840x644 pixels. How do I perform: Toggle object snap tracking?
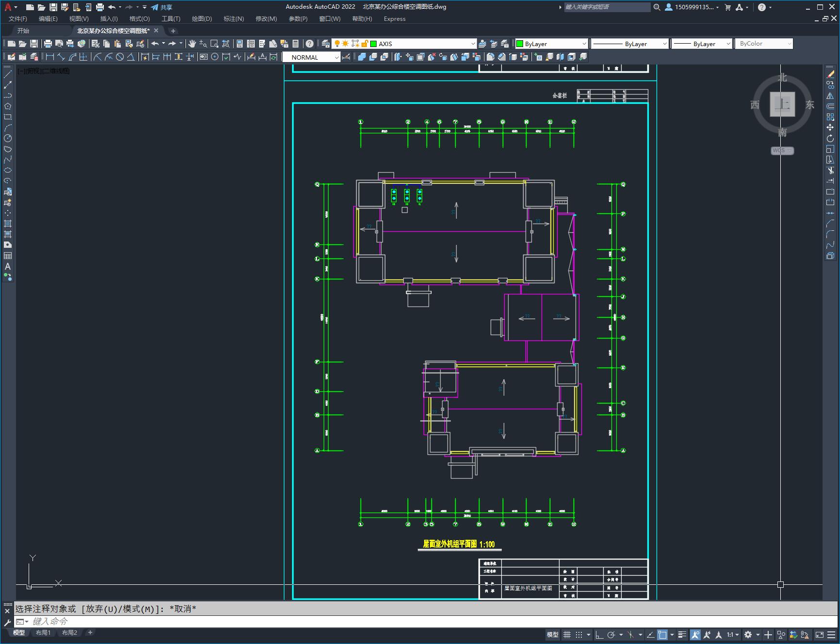(651, 634)
